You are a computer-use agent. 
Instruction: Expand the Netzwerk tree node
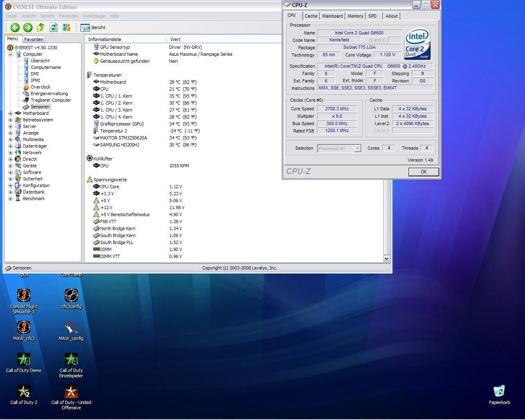click(x=10, y=153)
